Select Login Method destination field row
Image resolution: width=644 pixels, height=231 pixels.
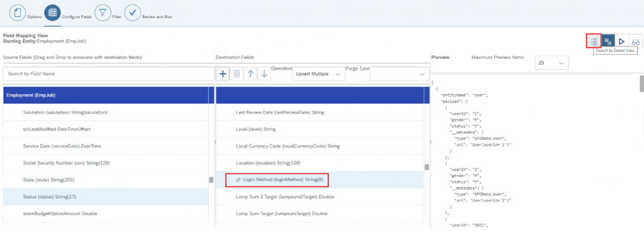319,180
